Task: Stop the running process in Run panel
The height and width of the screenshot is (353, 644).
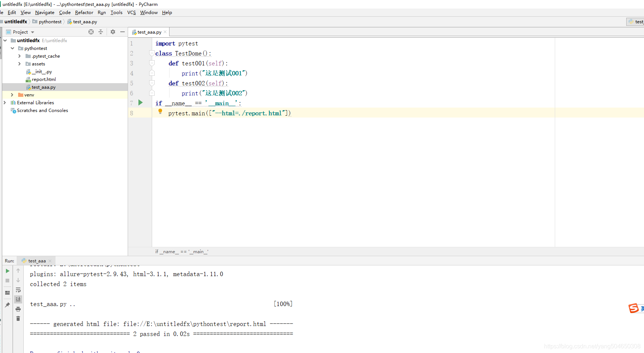Action: (x=7, y=281)
